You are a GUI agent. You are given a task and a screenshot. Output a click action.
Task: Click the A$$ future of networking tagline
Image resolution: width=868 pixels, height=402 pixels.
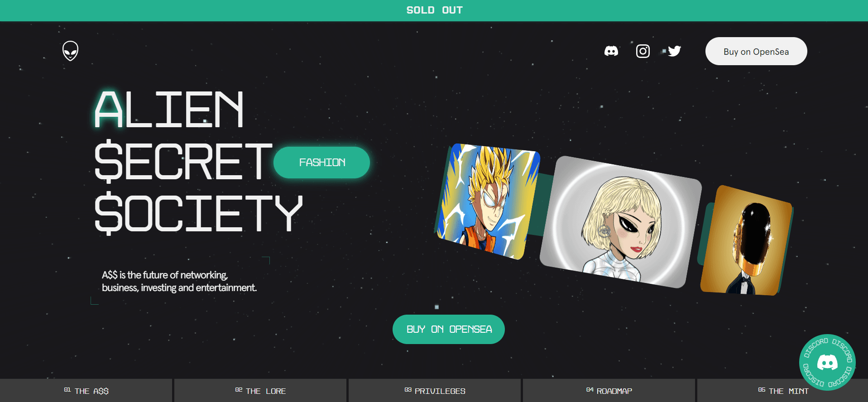179,281
